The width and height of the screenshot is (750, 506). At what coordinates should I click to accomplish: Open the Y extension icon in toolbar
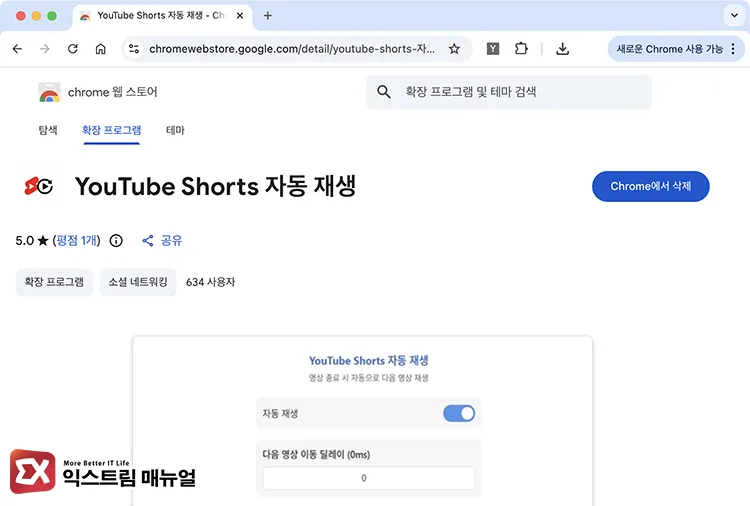[x=493, y=49]
